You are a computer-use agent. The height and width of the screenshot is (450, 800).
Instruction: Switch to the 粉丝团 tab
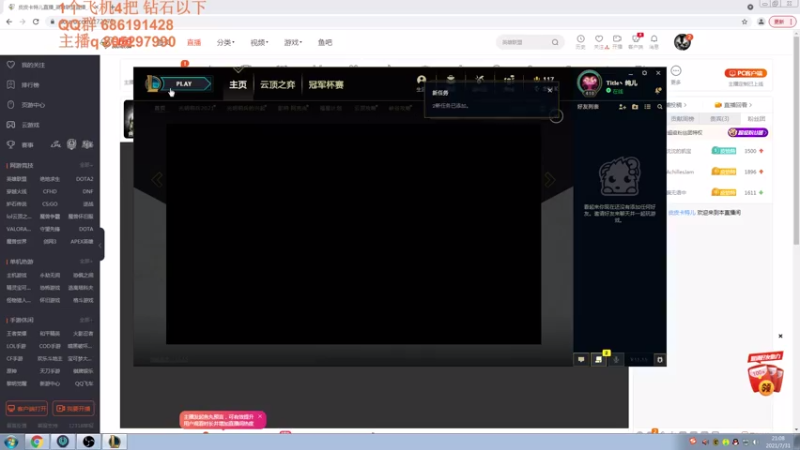[x=756, y=119]
